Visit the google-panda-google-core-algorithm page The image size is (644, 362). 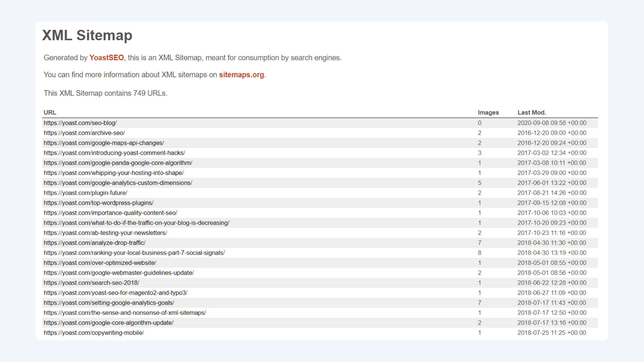pos(118,163)
